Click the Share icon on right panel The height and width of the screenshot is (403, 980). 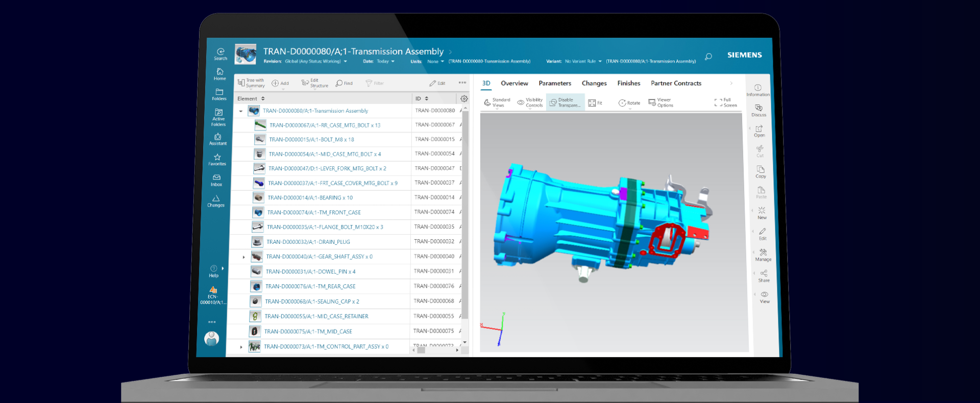pos(764,275)
